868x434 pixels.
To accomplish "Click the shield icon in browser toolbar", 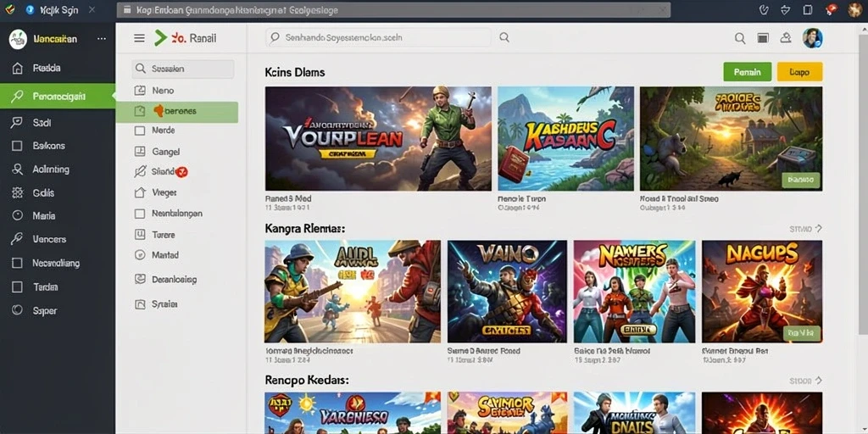I will (785, 9).
